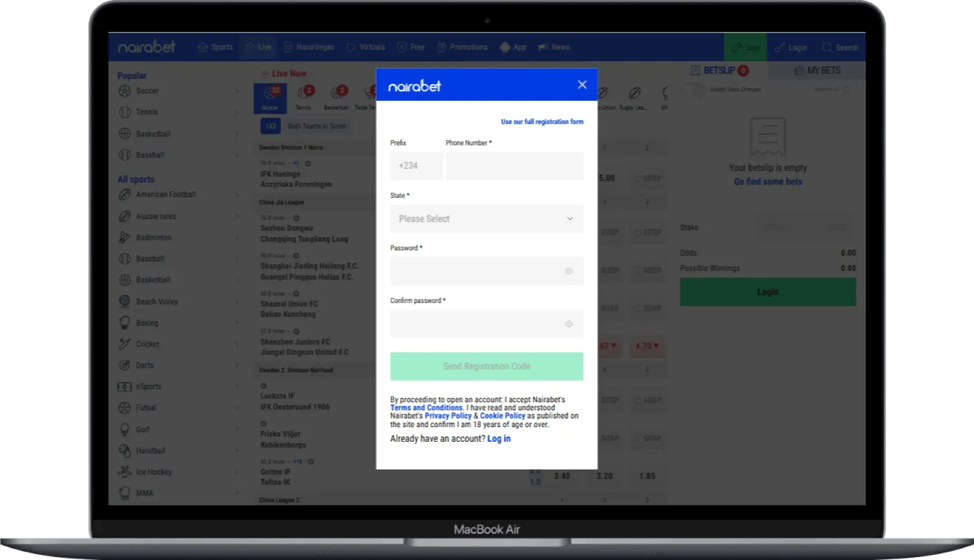Open the Free menu item
Viewport: 974px width, 560px height.
(x=410, y=47)
